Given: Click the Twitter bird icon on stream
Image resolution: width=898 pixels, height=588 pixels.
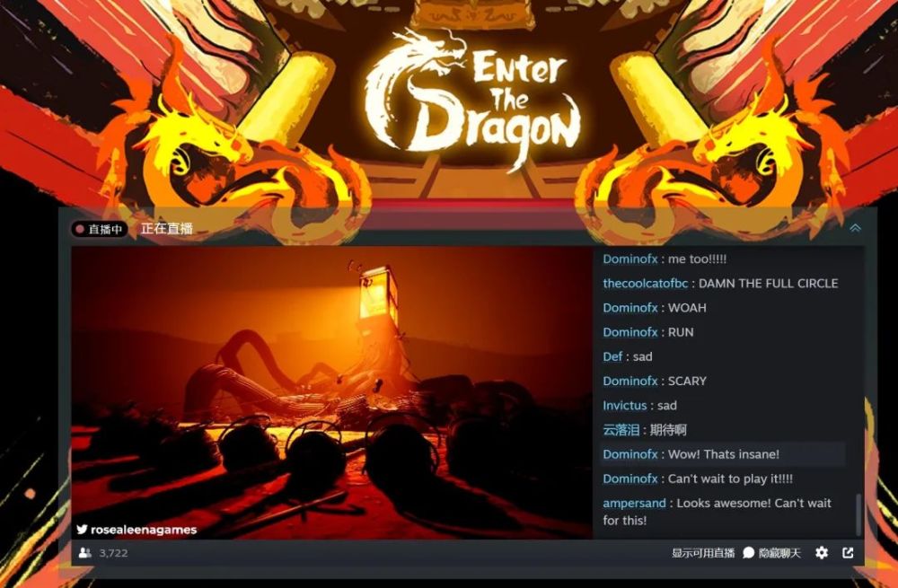Looking at the screenshot, I should coord(82,529).
